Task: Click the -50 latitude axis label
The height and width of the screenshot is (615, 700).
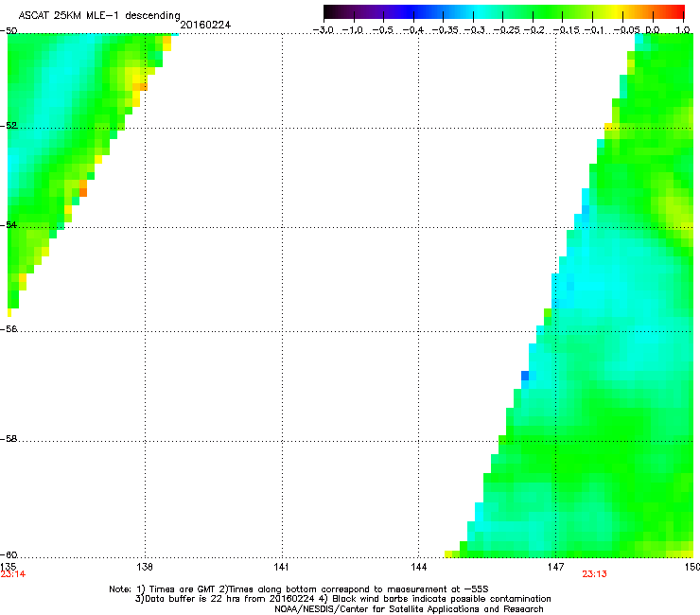Action: click(x=9, y=31)
